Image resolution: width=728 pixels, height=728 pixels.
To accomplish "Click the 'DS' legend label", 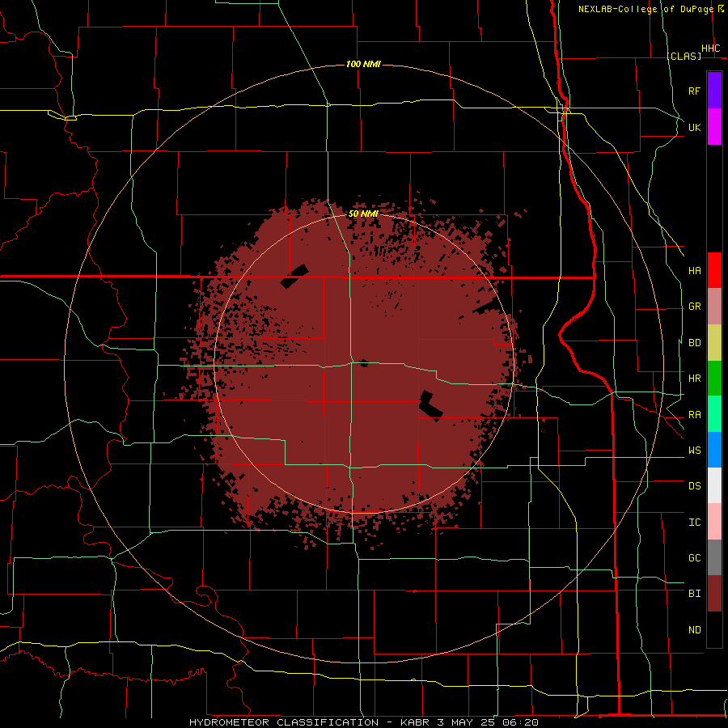I will tap(694, 486).
